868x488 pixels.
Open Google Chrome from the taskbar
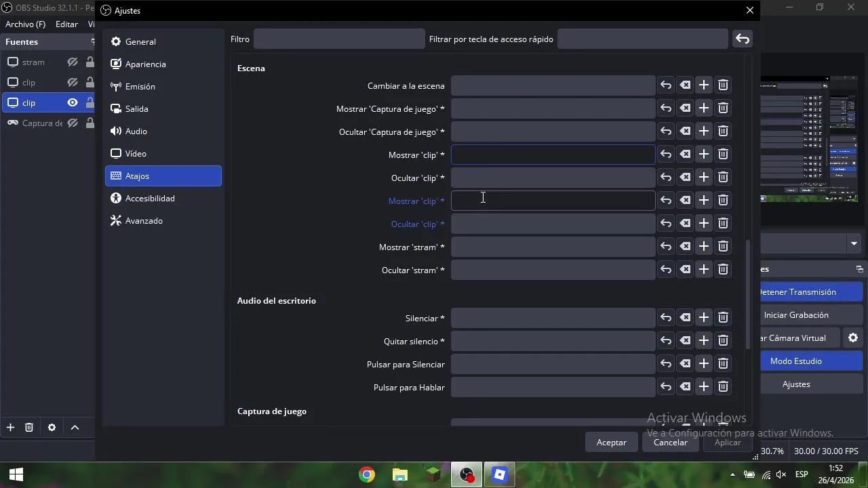pos(367,474)
